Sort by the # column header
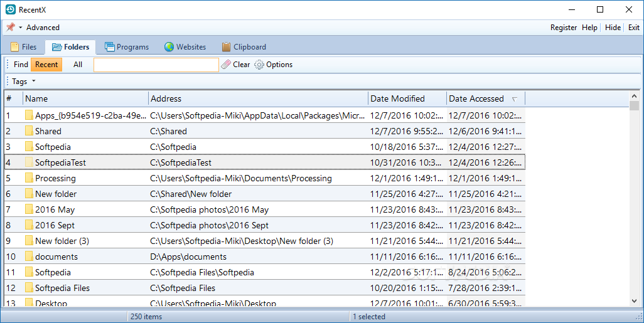The height and width of the screenshot is (323, 644). [x=14, y=98]
